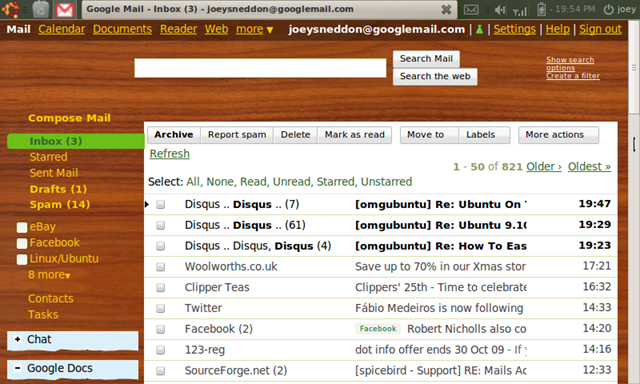
Task: Click the Delete button
Action: (295, 135)
